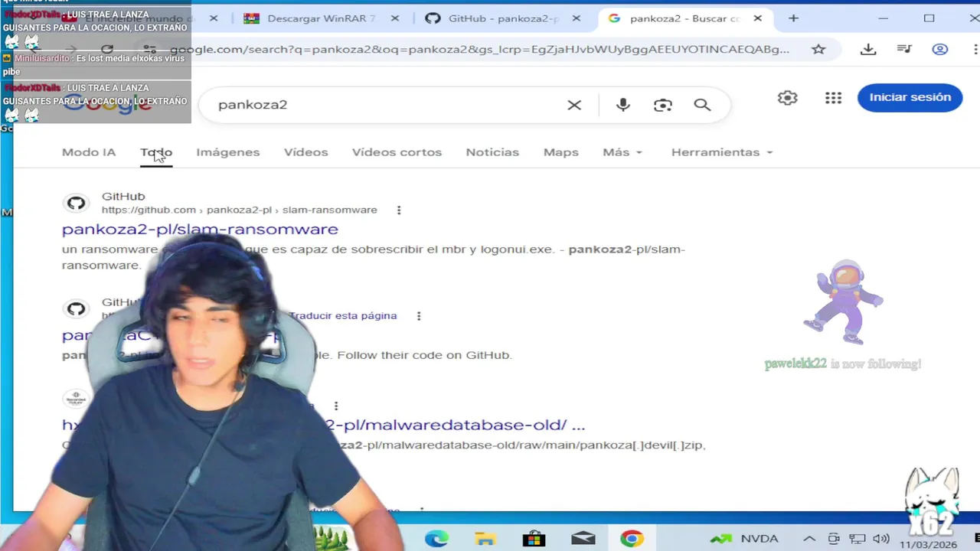Show hidden system tray icons chevron

[809, 539]
